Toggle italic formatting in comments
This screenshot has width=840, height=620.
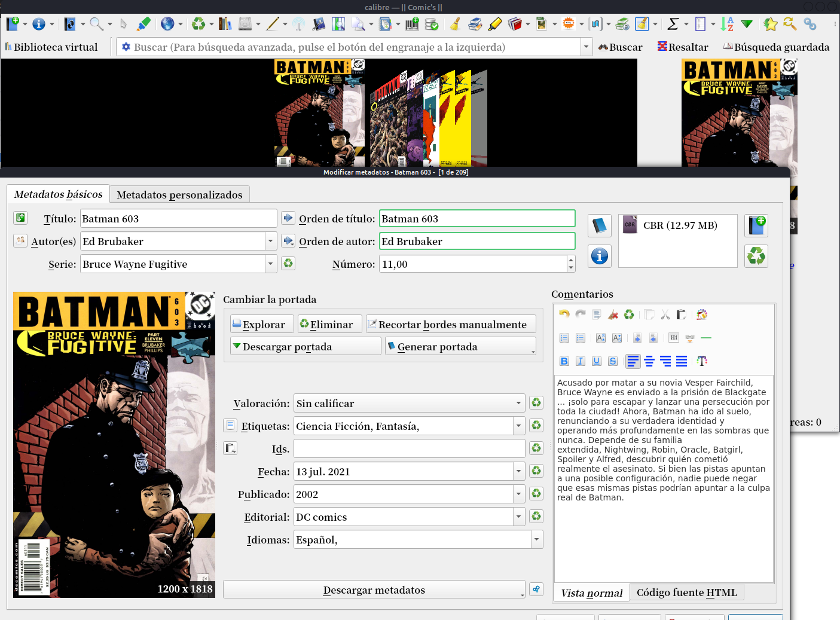tap(581, 361)
